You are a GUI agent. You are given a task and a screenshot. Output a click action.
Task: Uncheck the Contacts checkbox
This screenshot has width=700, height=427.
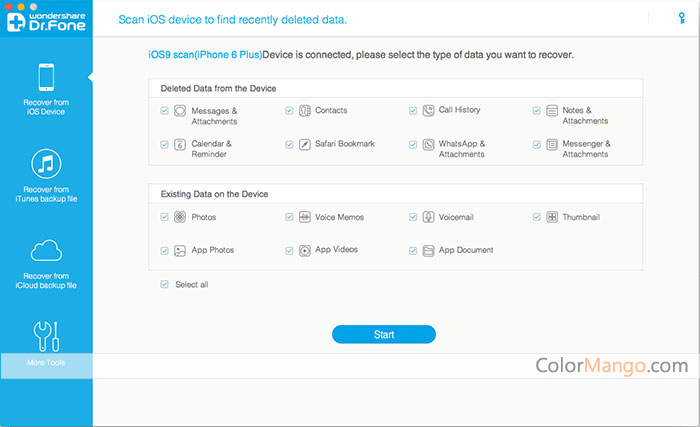tap(289, 110)
